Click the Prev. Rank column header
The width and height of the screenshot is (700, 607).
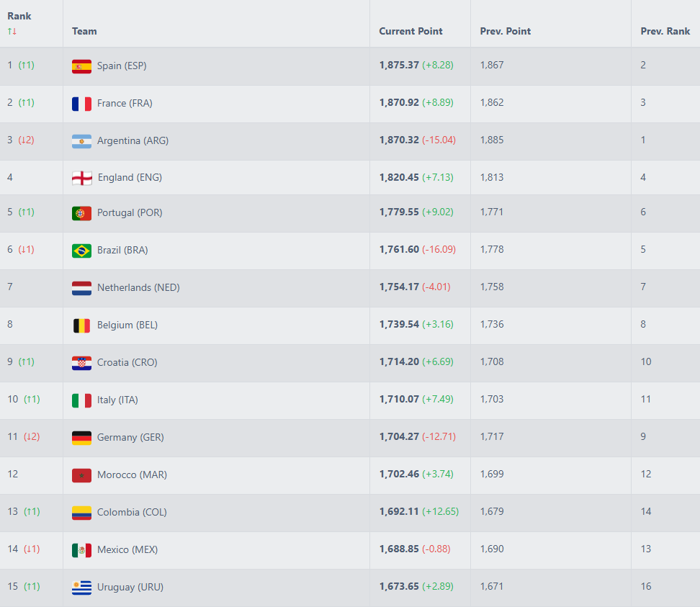pyautogui.click(x=665, y=31)
